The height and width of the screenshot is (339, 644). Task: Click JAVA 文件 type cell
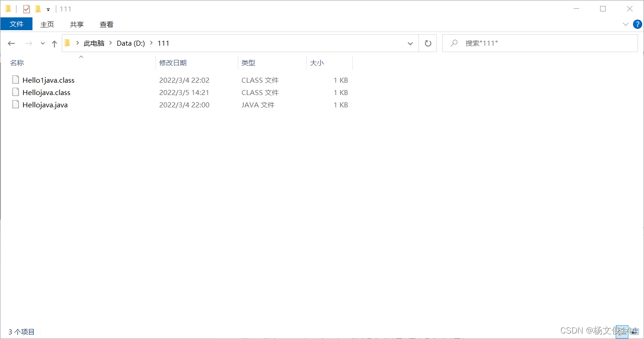258,105
